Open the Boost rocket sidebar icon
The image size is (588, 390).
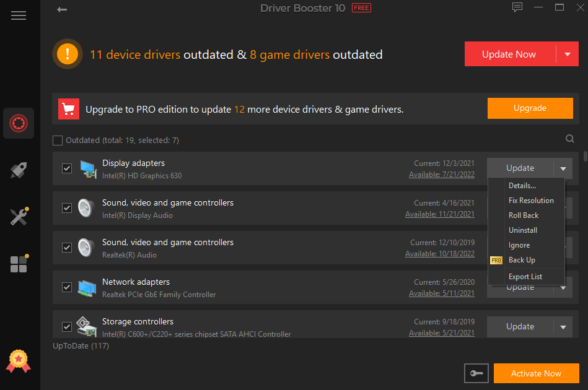click(x=19, y=170)
